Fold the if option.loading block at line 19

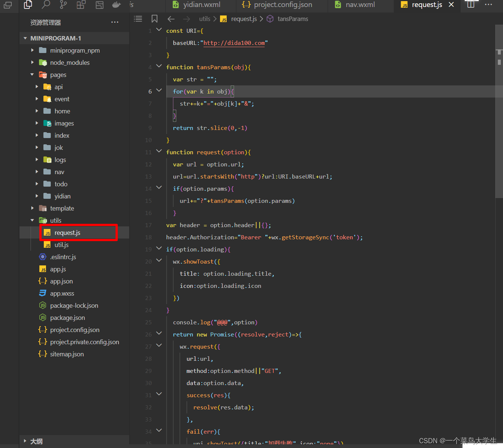pos(159,248)
